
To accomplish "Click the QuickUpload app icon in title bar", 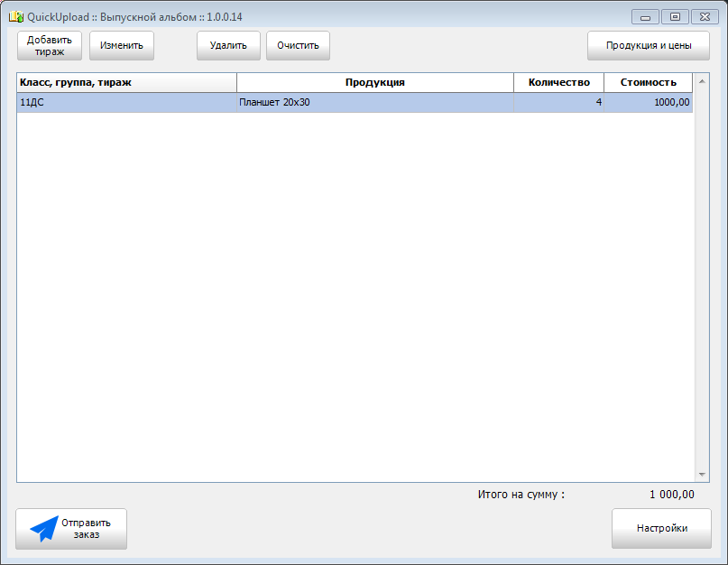I will [x=14, y=17].
